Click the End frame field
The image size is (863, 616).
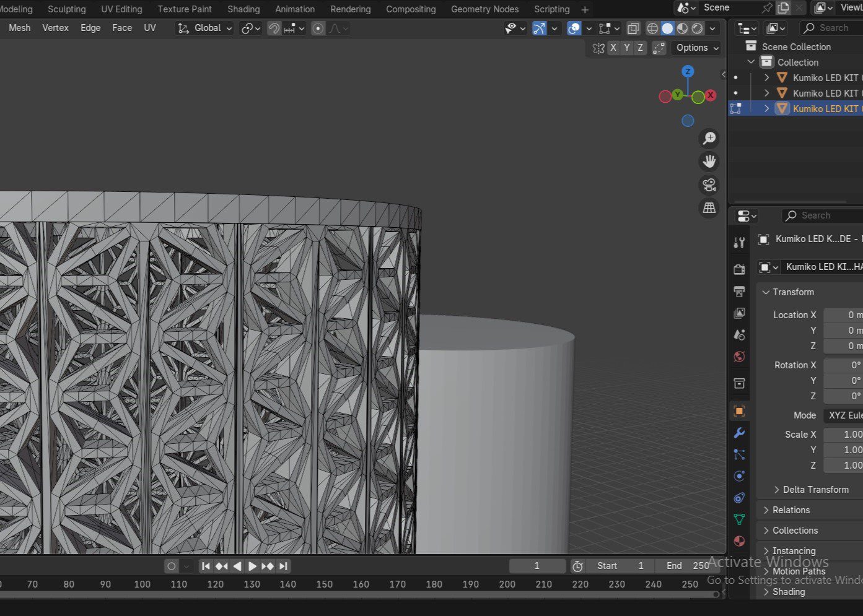click(x=686, y=566)
